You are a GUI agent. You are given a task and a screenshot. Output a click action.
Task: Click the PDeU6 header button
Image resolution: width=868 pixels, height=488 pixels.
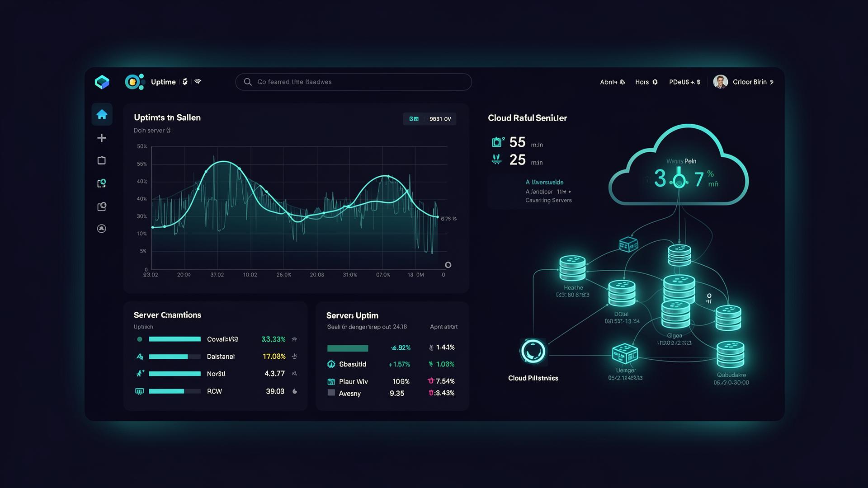tap(684, 82)
